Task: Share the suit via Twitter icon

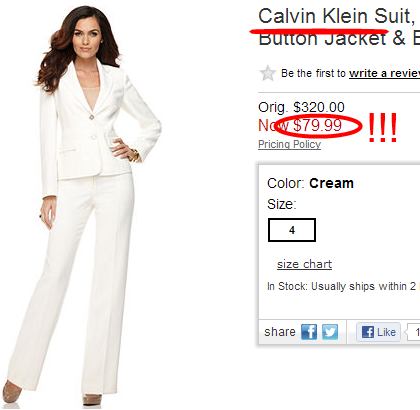Action: coord(330,332)
